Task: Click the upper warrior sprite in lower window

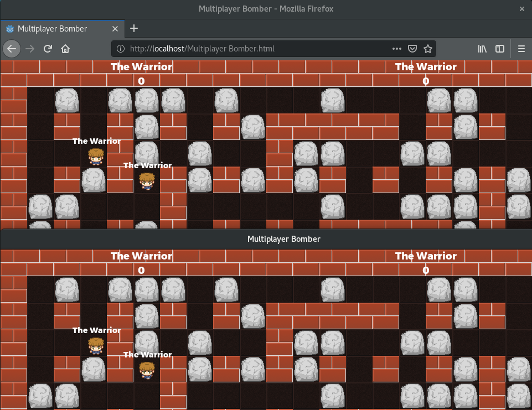Action: pyautogui.click(x=96, y=346)
